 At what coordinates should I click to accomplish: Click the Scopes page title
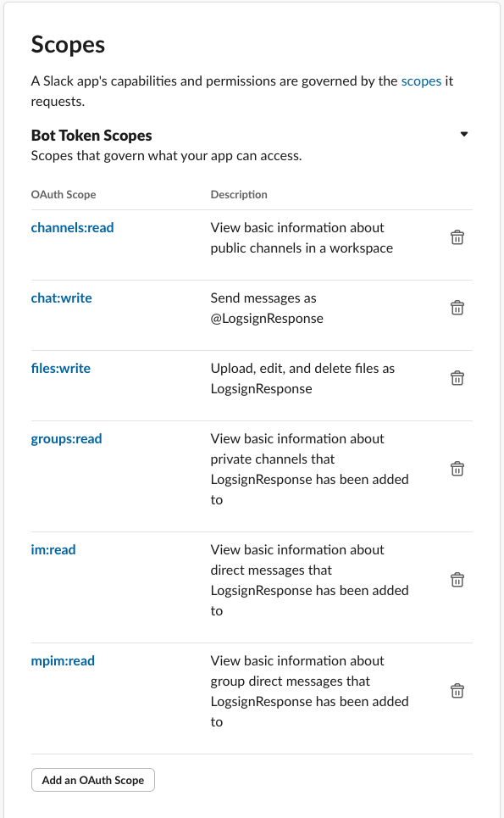(x=68, y=45)
